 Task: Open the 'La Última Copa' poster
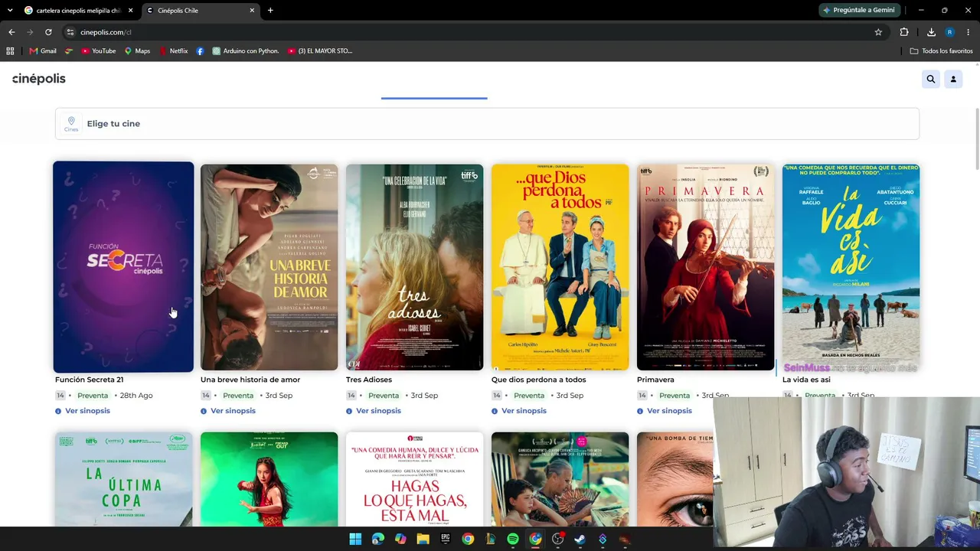coord(123,479)
